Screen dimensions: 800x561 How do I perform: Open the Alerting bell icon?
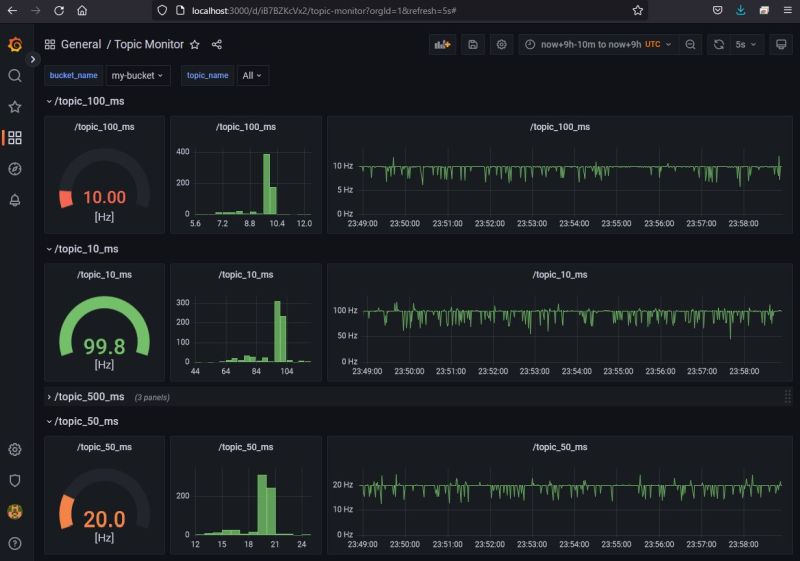[15, 200]
